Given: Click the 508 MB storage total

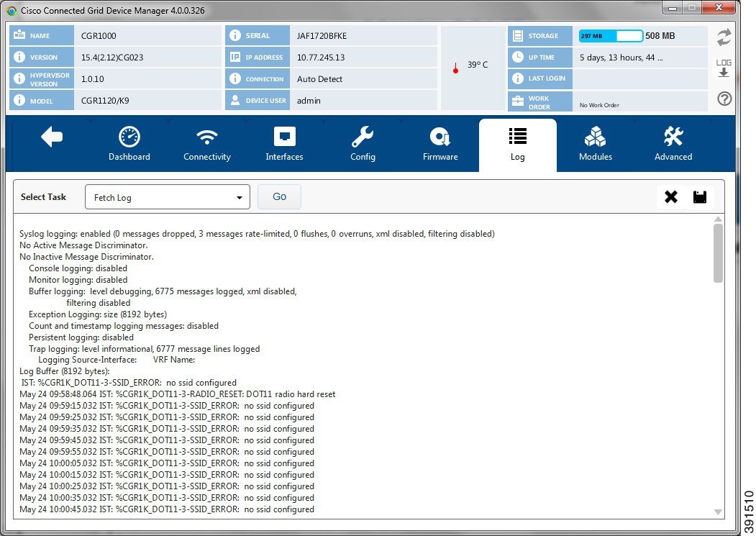Looking at the screenshot, I should pos(660,36).
